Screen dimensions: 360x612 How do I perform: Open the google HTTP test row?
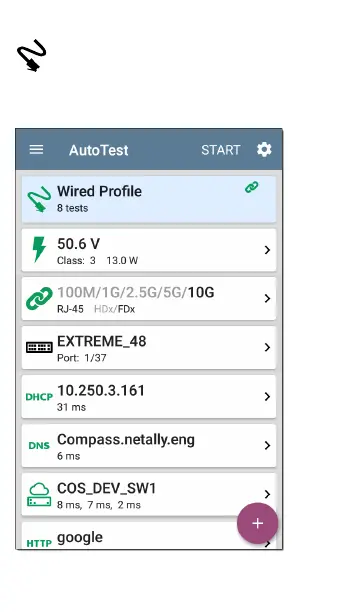tap(149, 536)
